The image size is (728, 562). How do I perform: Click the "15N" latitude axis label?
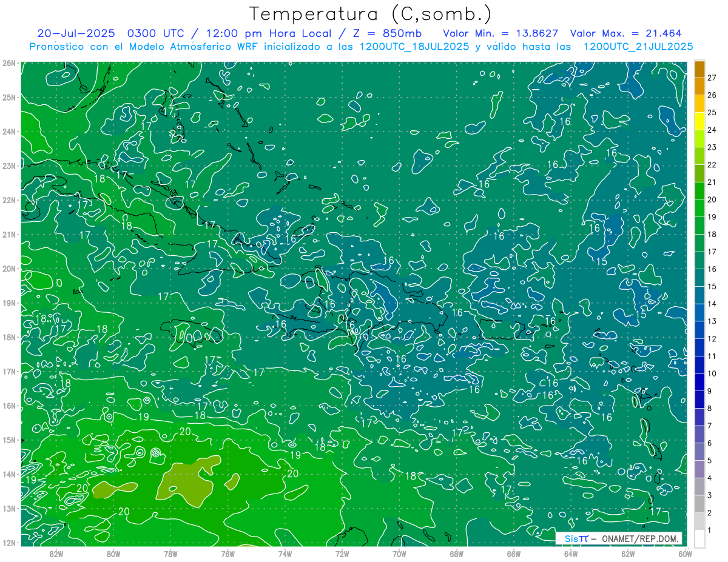pyautogui.click(x=8, y=440)
